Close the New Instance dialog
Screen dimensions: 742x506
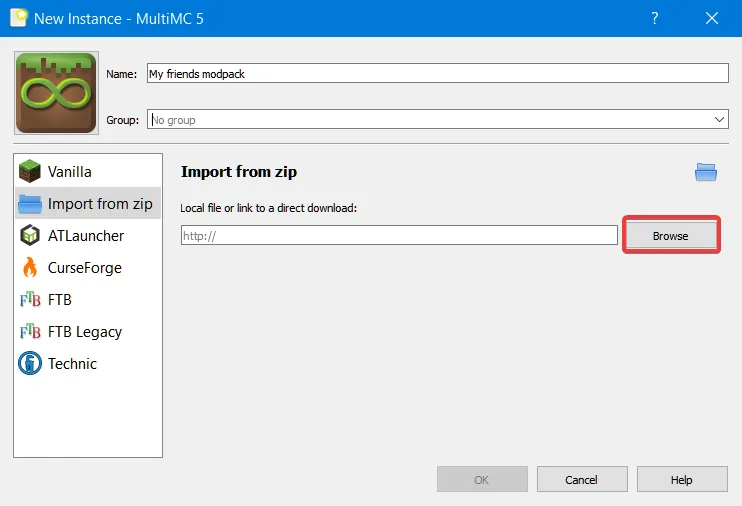pyautogui.click(x=712, y=18)
